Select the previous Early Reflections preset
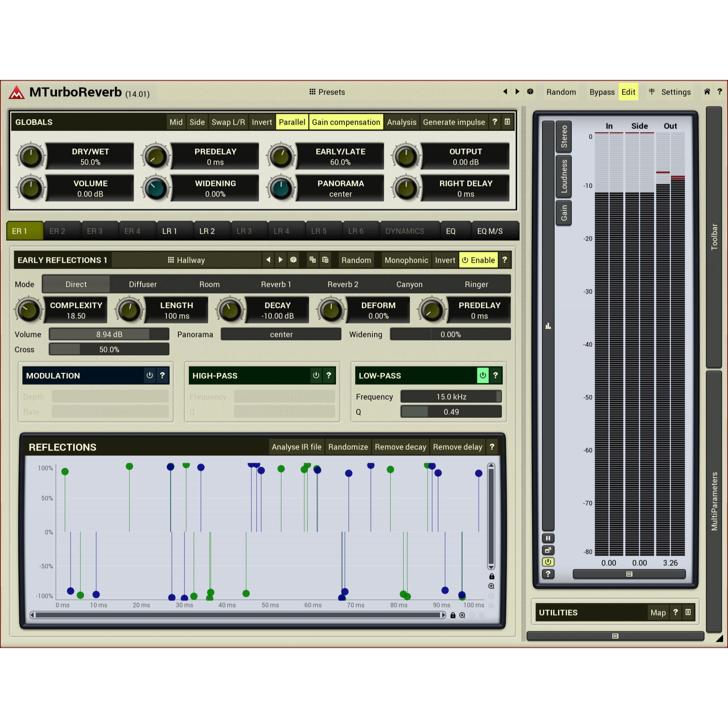This screenshot has height=728, width=728. 268,260
